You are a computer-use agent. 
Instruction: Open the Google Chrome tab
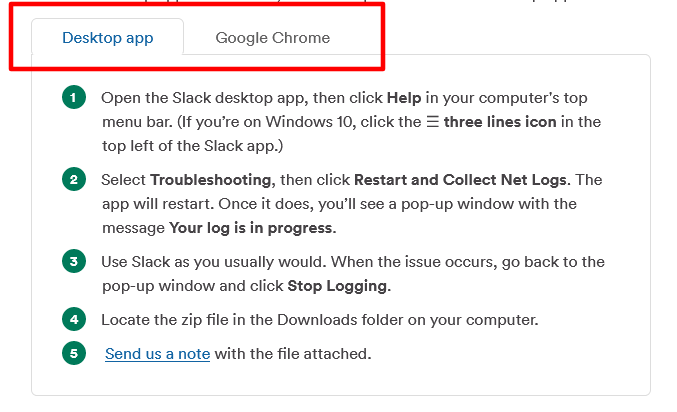[x=272, y=38]
